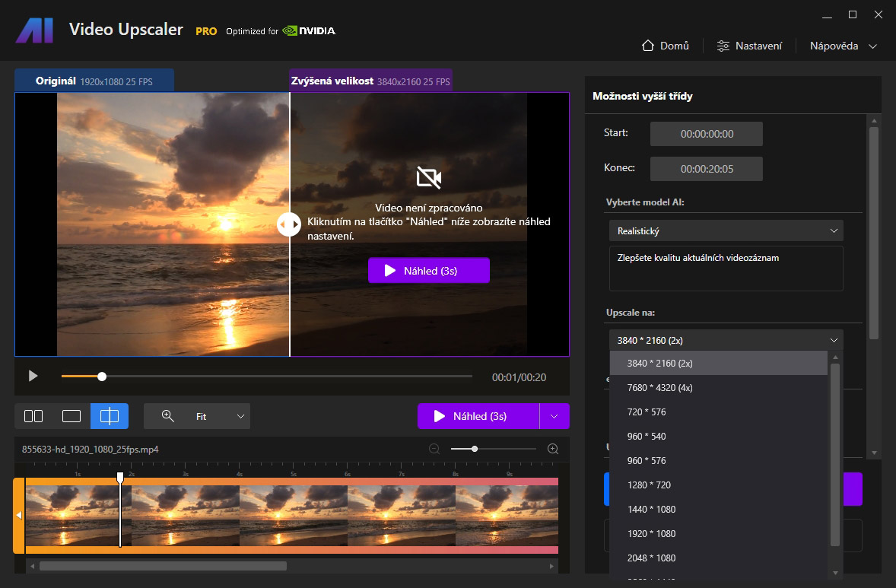Select split slider comparison view
The height and width of the screenshot is (588, 896).
pos(110,416)
